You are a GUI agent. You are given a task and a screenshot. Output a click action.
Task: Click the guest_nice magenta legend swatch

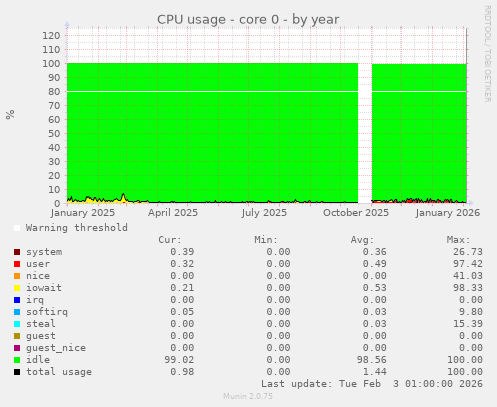[17, 348]
